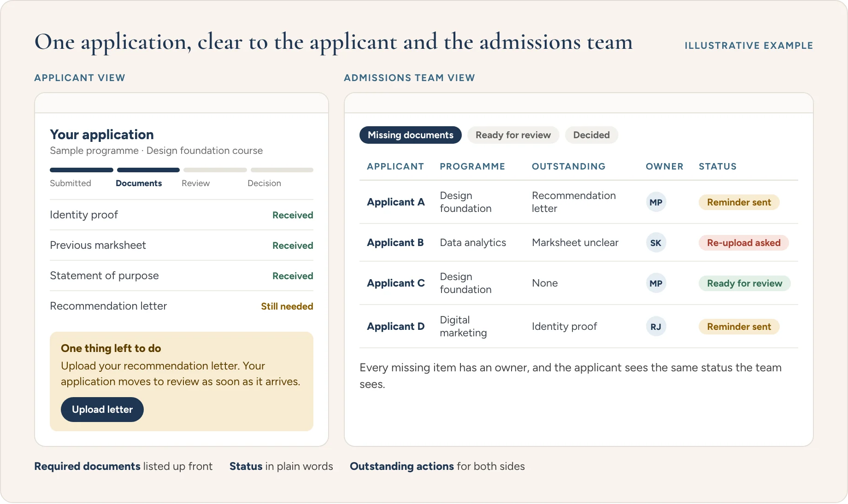Switch to the Ready for review tab
Viewport: 848px width, 504px height.
513,135
